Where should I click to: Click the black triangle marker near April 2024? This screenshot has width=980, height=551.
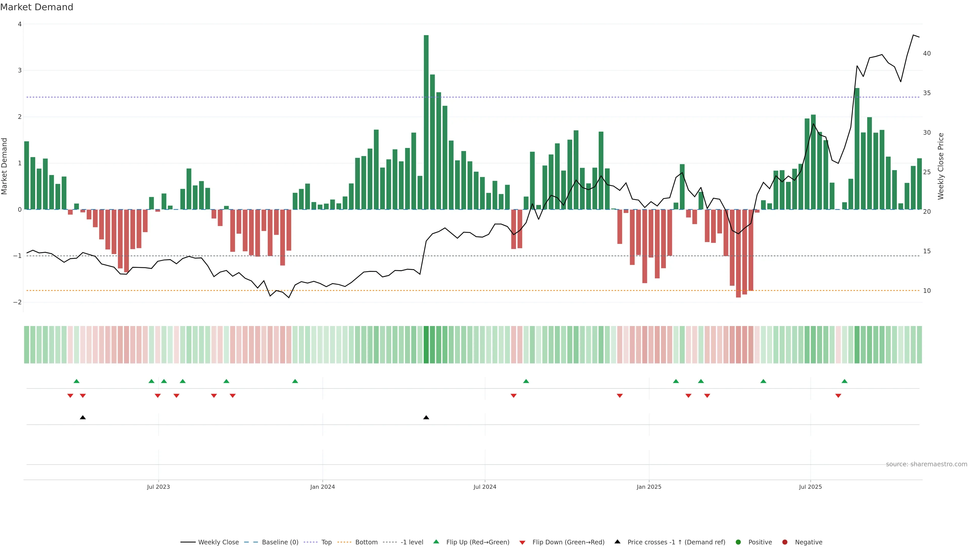pos(426,418)
